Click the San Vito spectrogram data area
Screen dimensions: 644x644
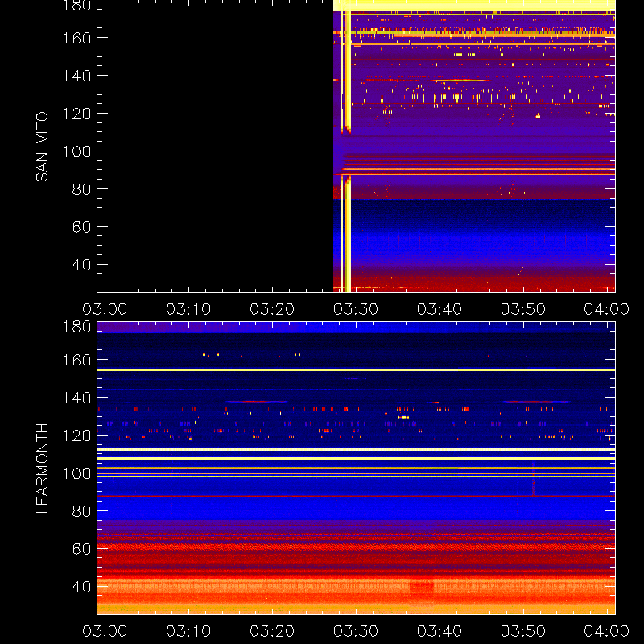tap(356, 147)
